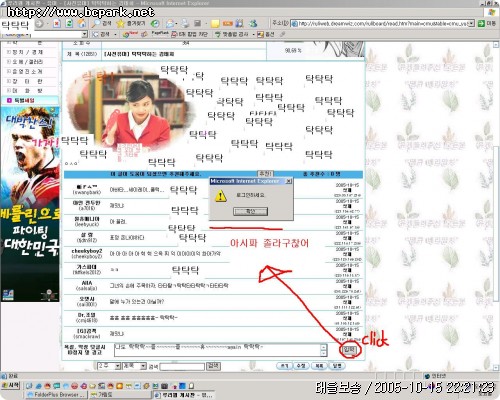Open the 대화방 sidebar menu item
Screen dimensions: 500x400
(x=28, y=91)
